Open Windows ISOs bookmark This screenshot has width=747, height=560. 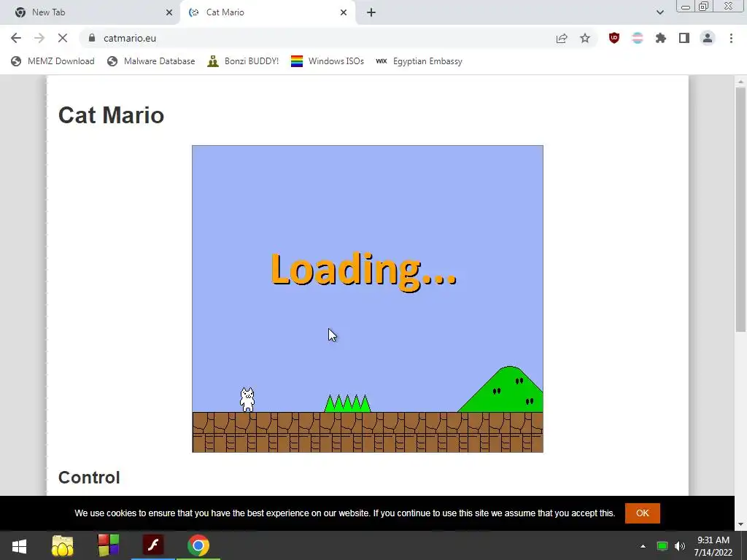coord(328,61)
